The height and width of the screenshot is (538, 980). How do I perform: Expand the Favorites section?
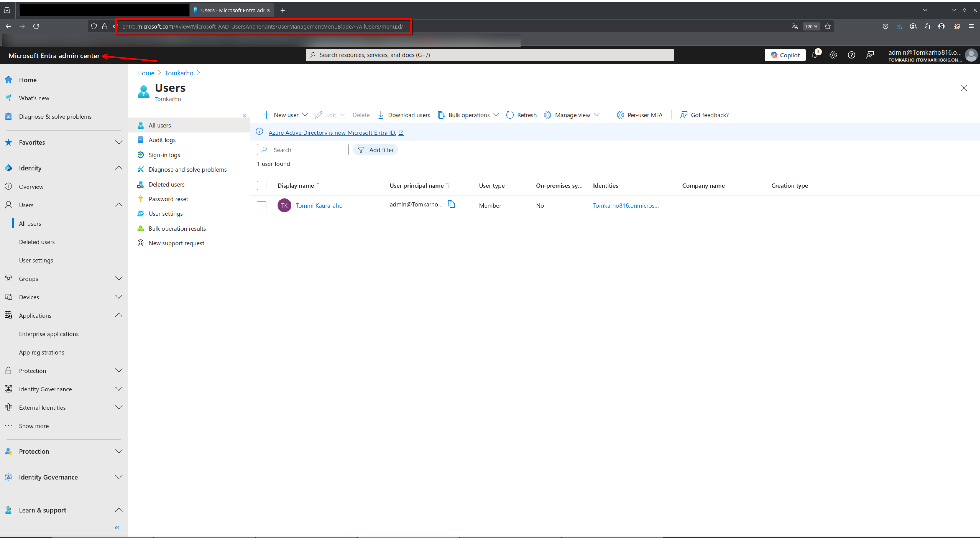pos(119,142)
